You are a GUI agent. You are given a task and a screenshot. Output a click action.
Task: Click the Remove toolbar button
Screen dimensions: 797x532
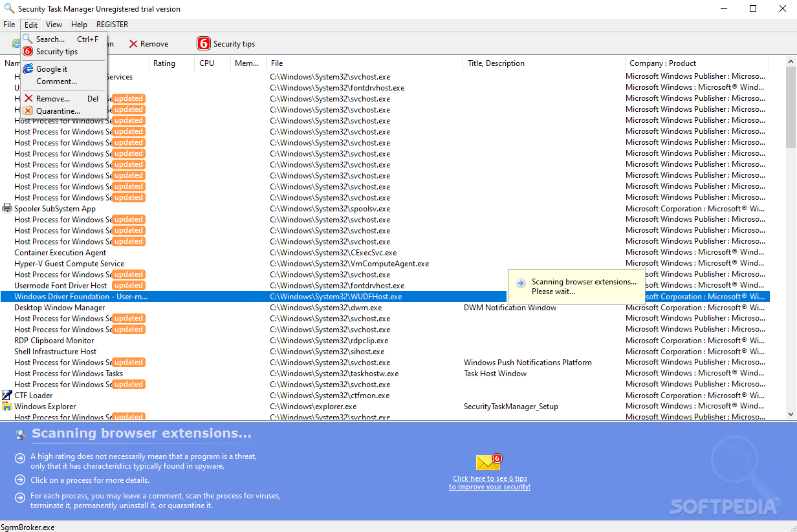(149, 44)
